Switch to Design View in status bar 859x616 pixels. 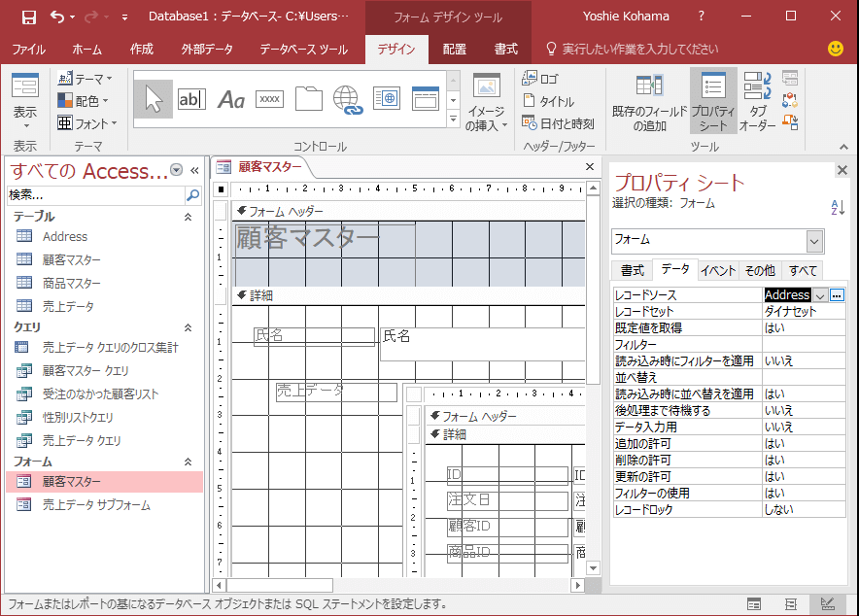pos(828,604)
